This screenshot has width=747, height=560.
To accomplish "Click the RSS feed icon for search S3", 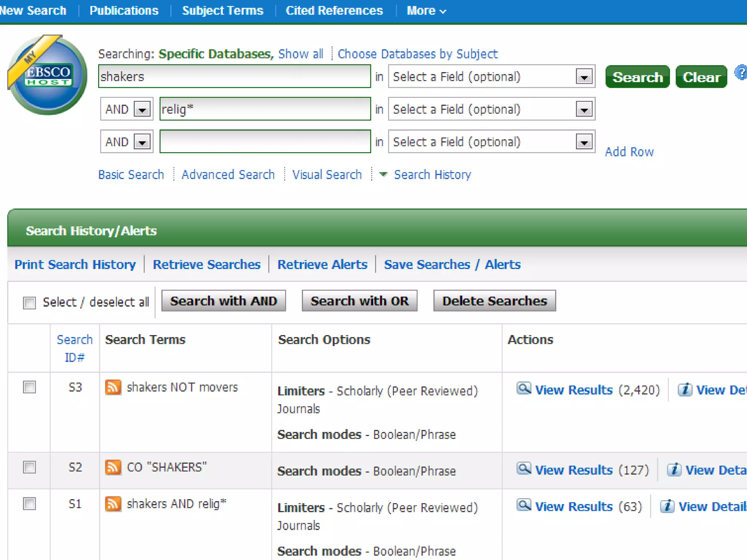I will point(113,387).
